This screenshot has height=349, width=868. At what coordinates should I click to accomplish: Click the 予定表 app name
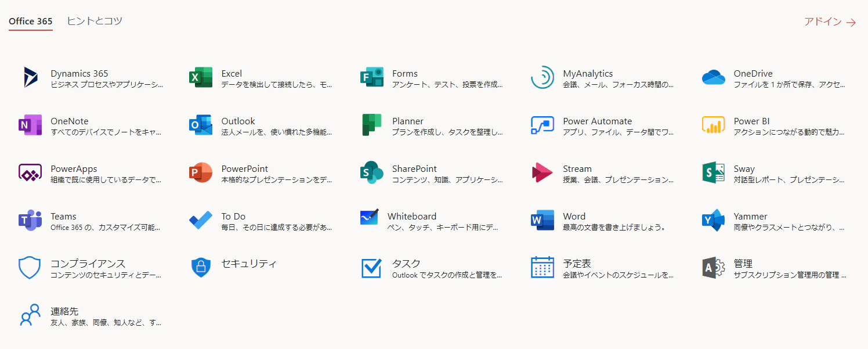pyautogui.click(x=577, y=264)
